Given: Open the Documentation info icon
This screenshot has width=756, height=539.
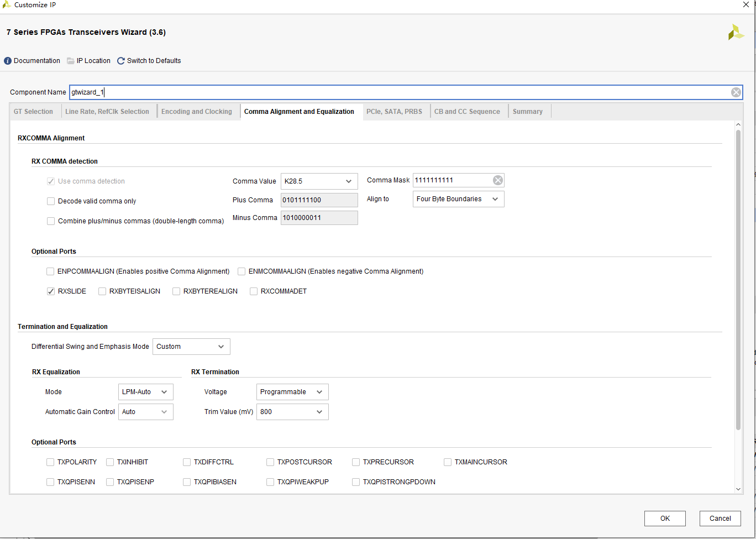Looking at the screenshot, I should click(8, 61).
